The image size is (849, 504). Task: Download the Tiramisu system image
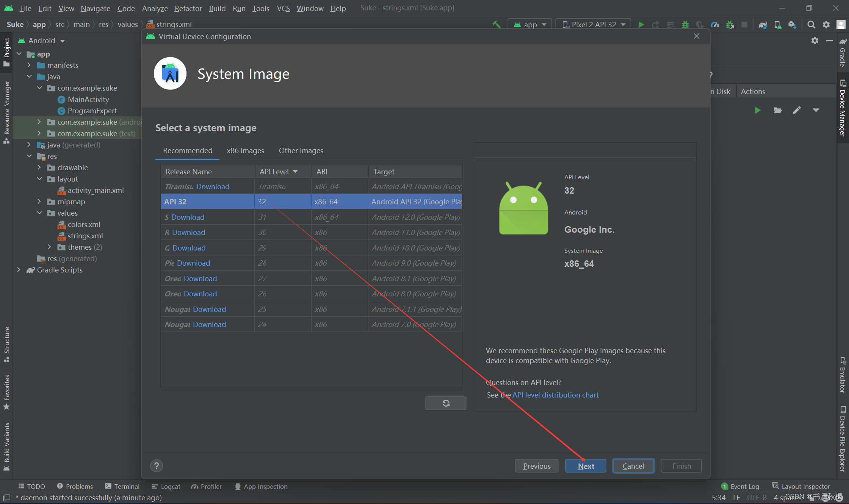[x=213, y=186]
